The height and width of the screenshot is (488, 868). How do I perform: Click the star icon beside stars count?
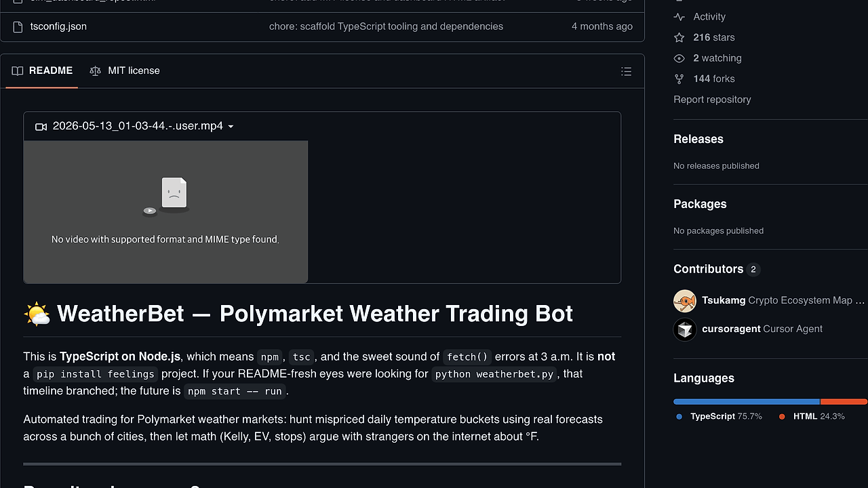pos(679,37)
